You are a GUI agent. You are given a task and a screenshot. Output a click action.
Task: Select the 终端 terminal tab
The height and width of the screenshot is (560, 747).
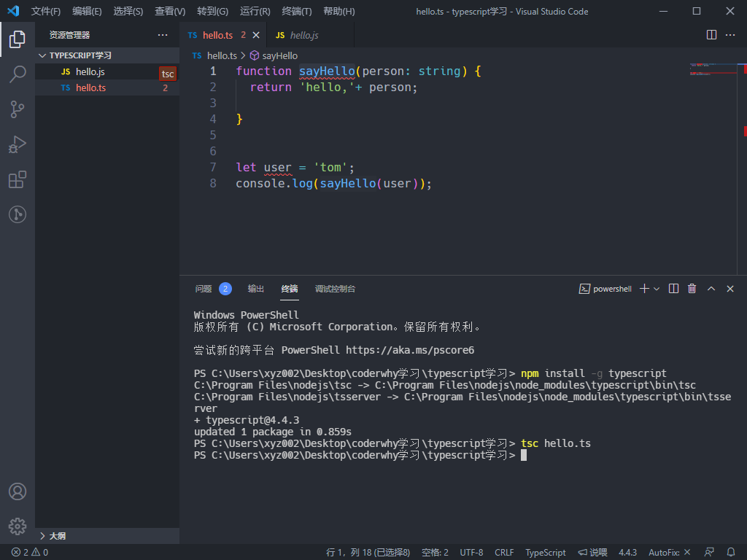click(x=290, y=289)
